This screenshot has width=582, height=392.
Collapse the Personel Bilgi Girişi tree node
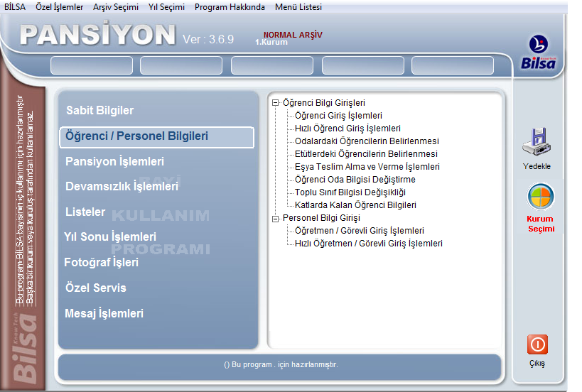tap(276, 218)
